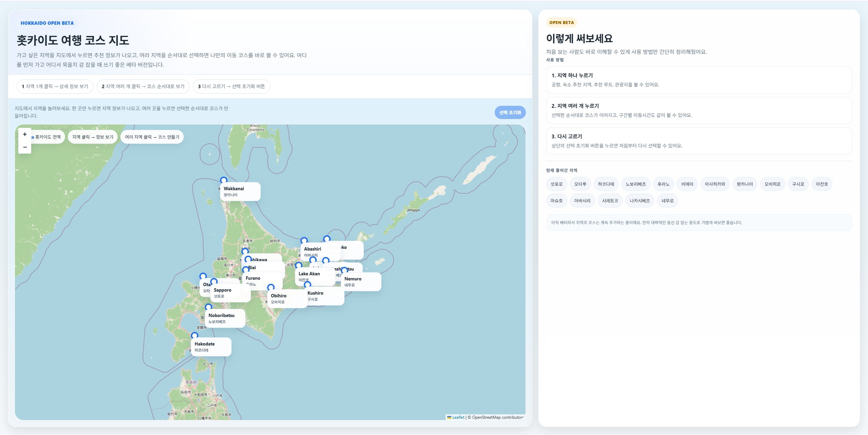
Task: Click the Furano map marker pin
Action: pyautogui.click(x=245, y=270)
